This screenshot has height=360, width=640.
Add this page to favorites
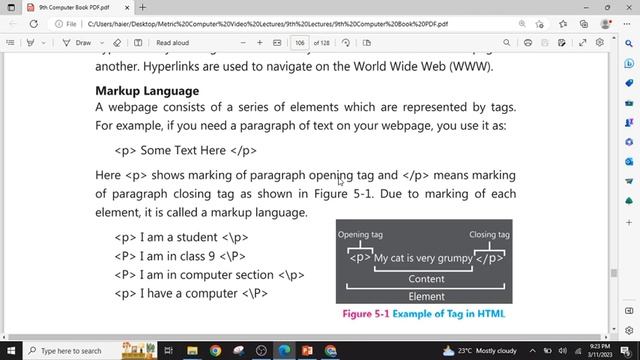pyautogui.click(x=540, y=24)
